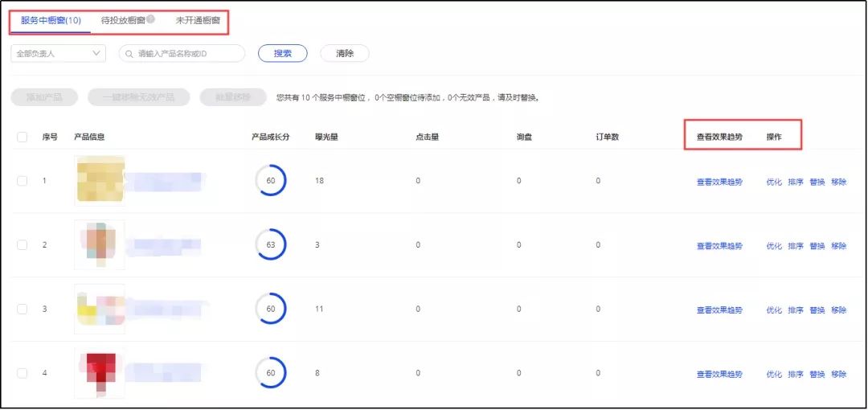868x410 pixels.
Task: Check the checkbox for row 4
Action: (x=23, y=374)
